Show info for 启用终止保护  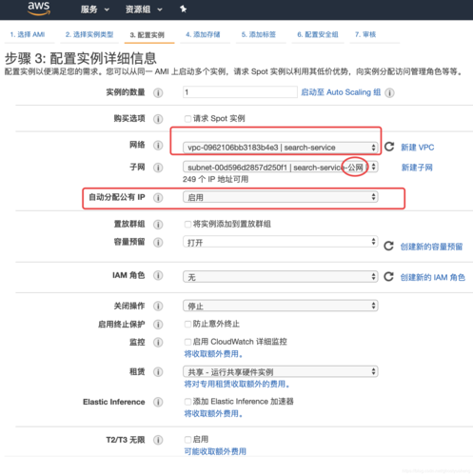pos(158,325)
